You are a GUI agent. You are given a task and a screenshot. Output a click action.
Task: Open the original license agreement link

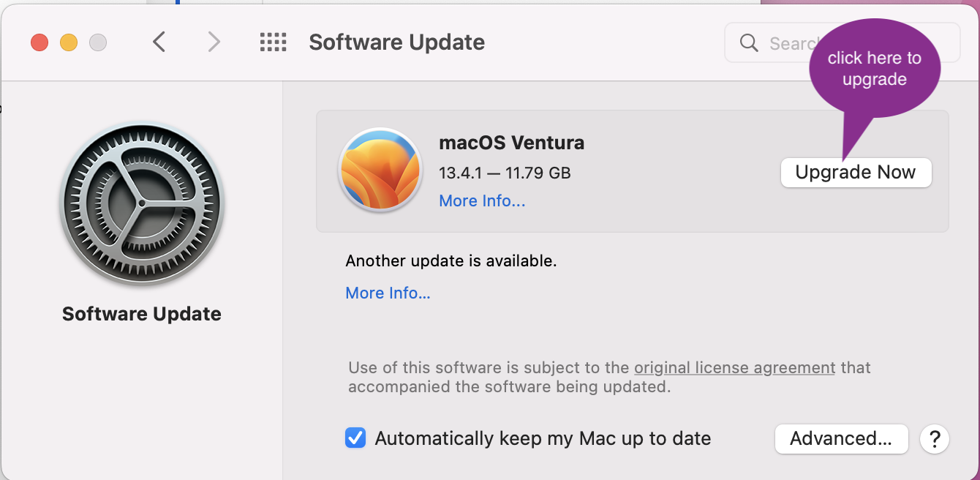[734, 367]
